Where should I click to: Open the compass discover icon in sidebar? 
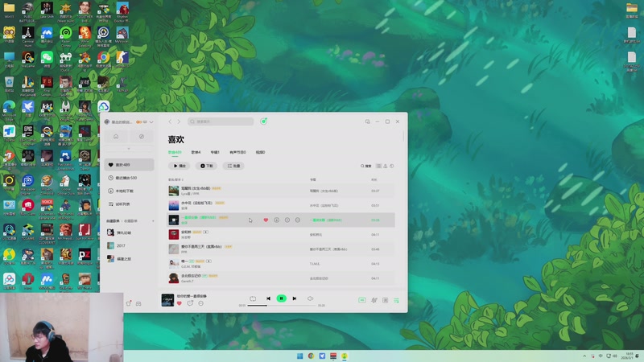[142, 136]
